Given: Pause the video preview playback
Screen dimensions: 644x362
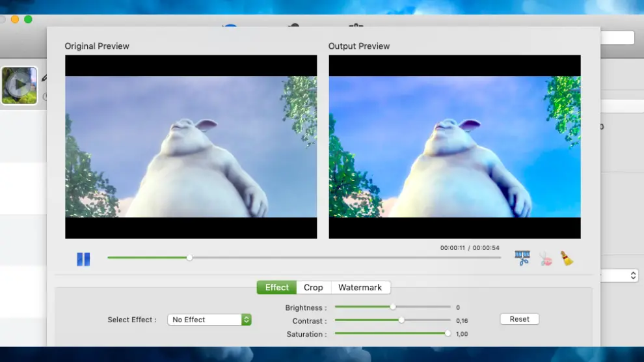Looking at the screenshot, I should pyautogui.click(x=83, y=259).
